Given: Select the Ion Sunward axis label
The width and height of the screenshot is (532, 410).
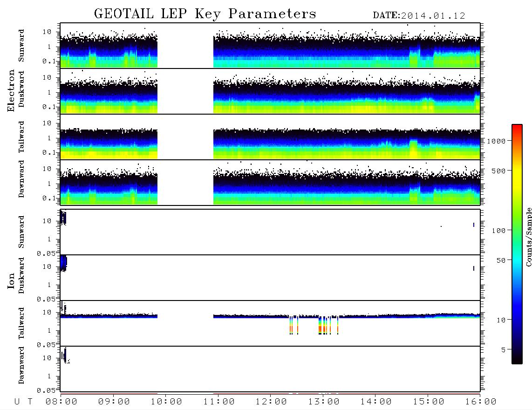Looking at the screenshot, I should 21,232.
